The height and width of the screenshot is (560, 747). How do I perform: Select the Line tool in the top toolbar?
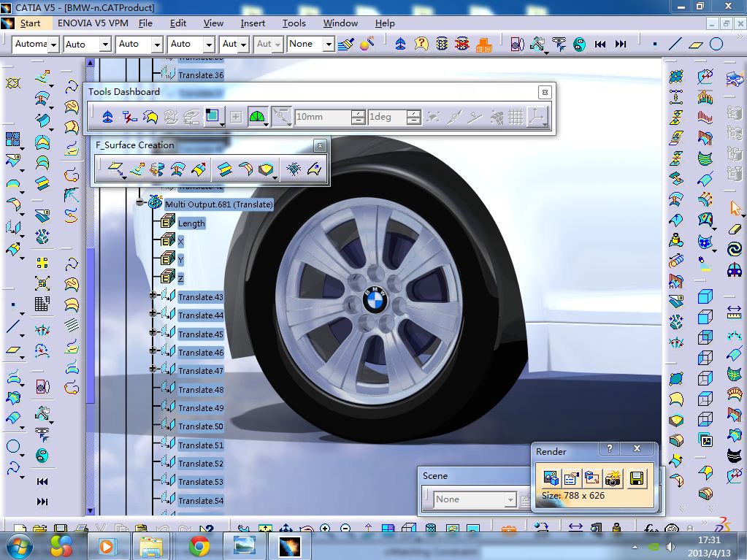(675, 45)
